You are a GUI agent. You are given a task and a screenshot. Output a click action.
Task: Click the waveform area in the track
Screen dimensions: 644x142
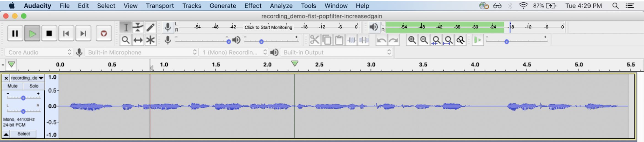tap(343, 106)
